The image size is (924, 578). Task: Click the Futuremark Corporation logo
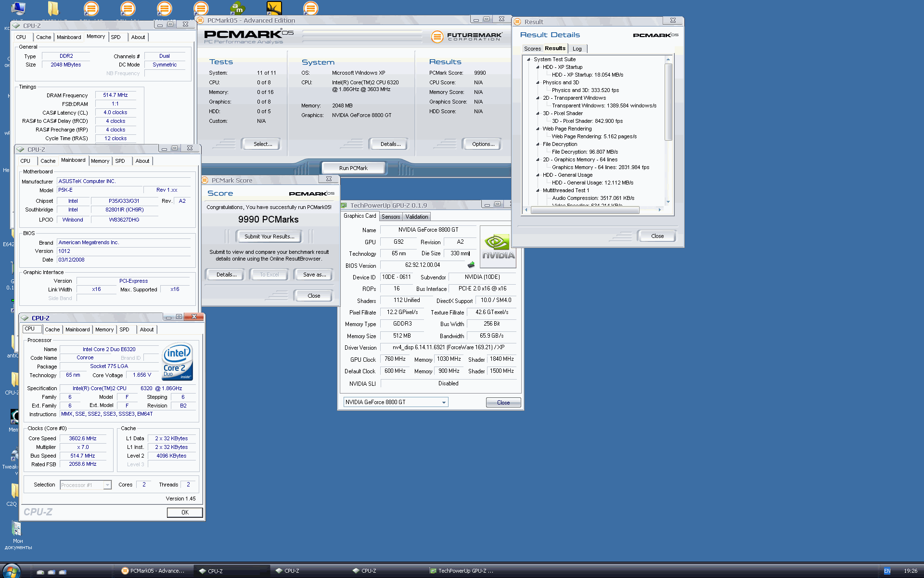coord(466,37)
